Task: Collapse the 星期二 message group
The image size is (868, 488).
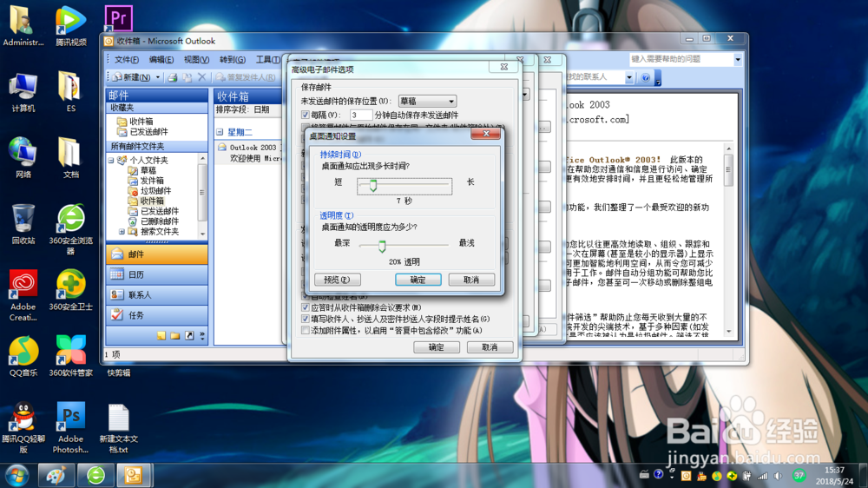Action: (x=220, y=132)
